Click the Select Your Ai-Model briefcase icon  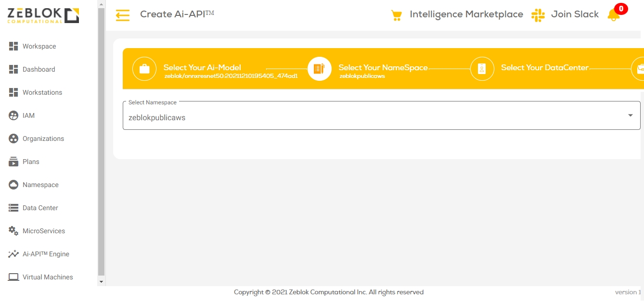144,69
